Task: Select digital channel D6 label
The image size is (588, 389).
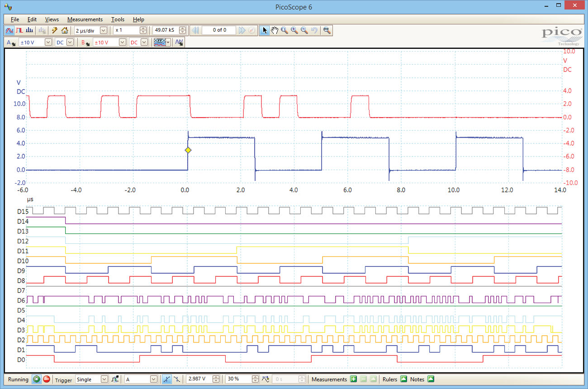Action: point(21,300)
